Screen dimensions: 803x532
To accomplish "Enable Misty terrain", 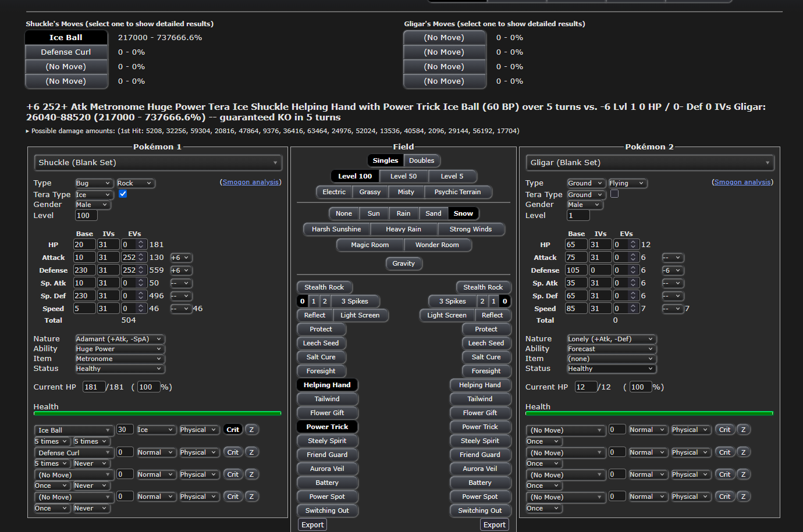I will [406, 192].
